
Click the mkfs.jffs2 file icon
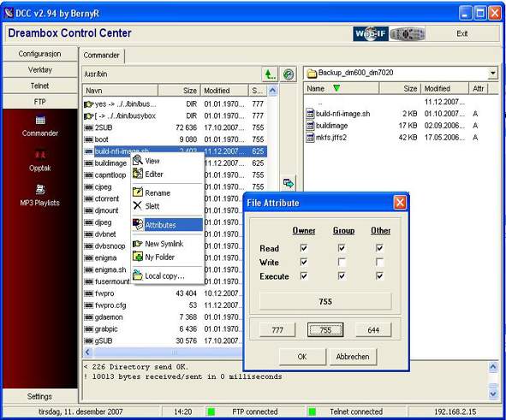point(310,138)
